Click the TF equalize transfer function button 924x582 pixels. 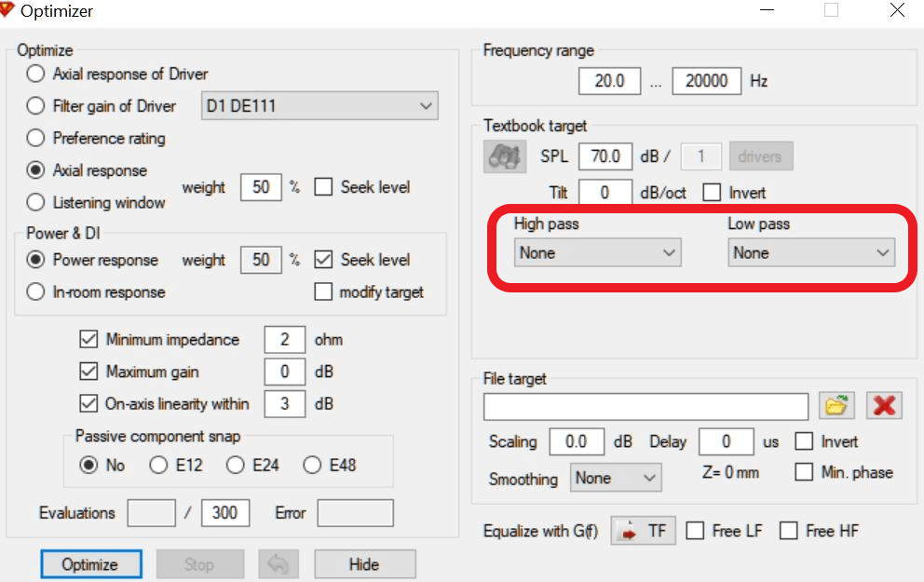pyautogui.click(x=643, y=531)
